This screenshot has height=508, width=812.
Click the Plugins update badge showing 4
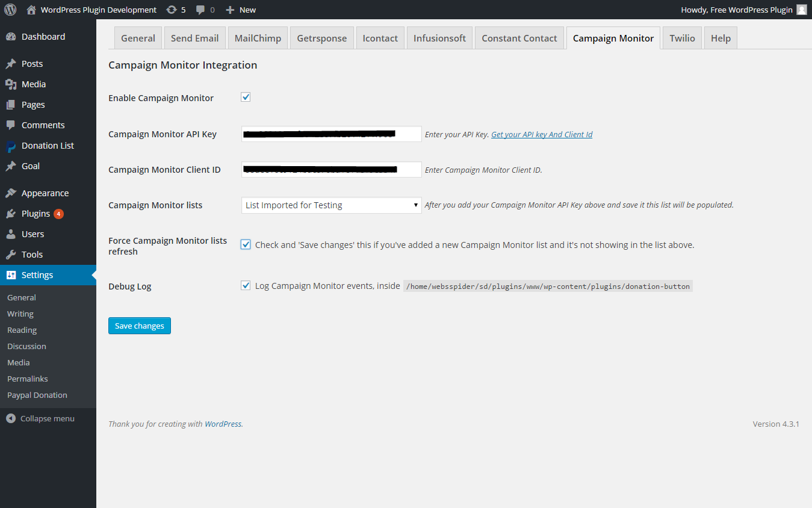coord(58,214)
